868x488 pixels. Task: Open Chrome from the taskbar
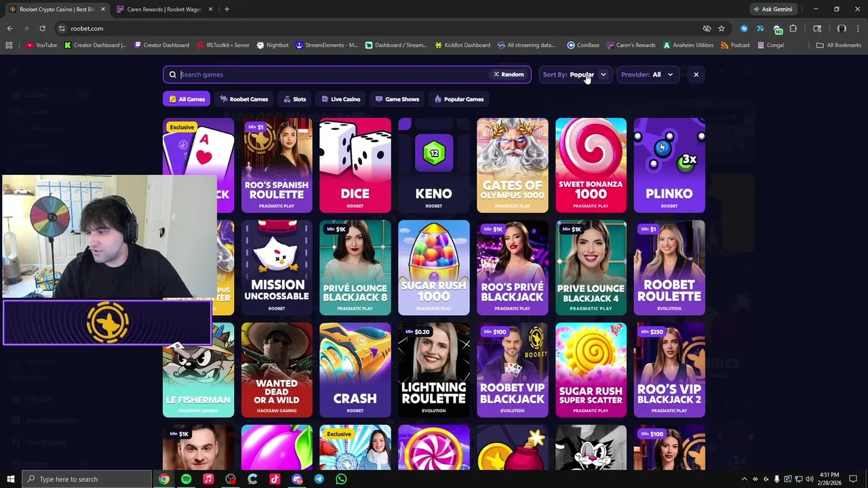164,479
